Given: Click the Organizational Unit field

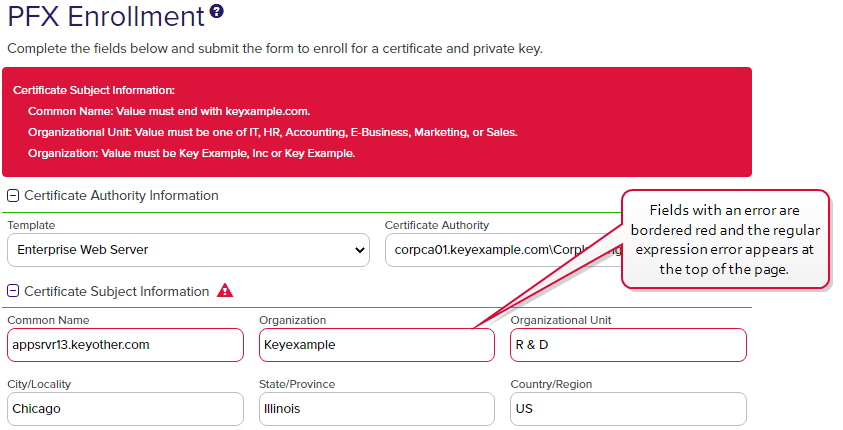Looking at the screenshot, I should (628, 345).
